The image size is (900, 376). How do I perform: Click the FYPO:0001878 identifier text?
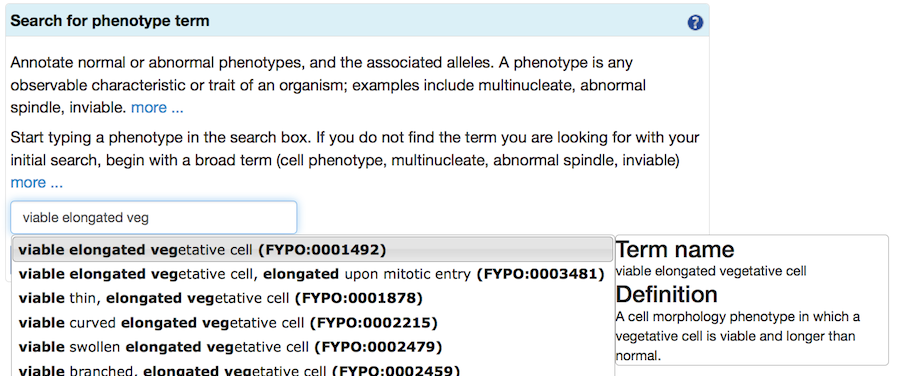pos(359,299)
